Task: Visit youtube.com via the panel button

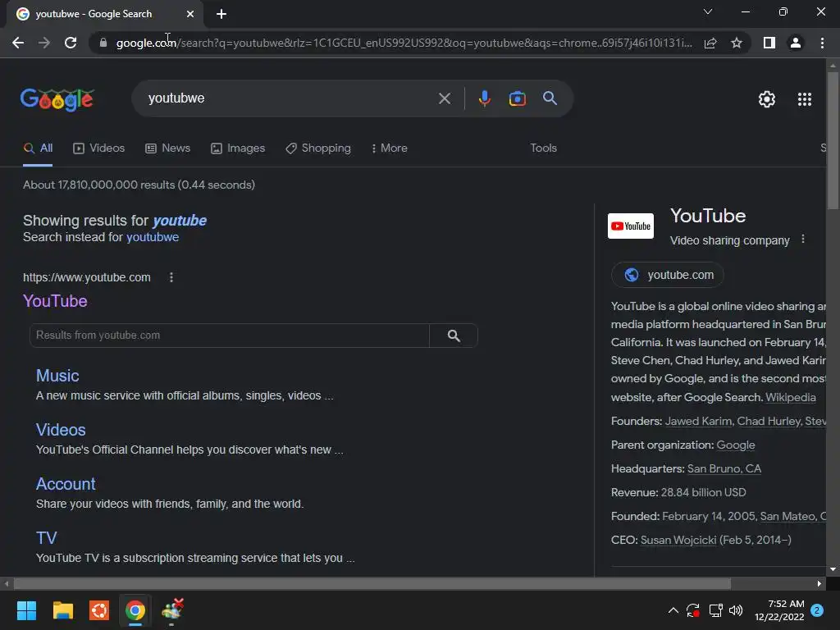Action: tap(668, 275)
